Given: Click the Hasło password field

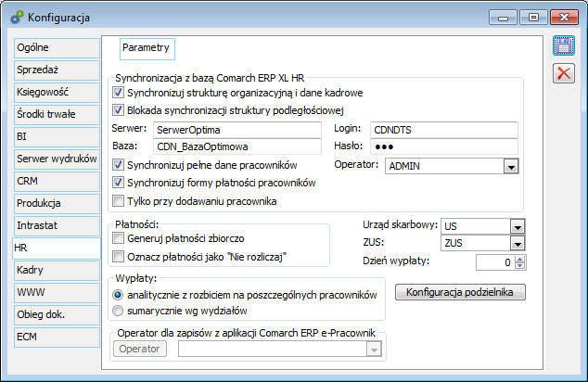Looking at the screenshot, I should coord(444,146).
